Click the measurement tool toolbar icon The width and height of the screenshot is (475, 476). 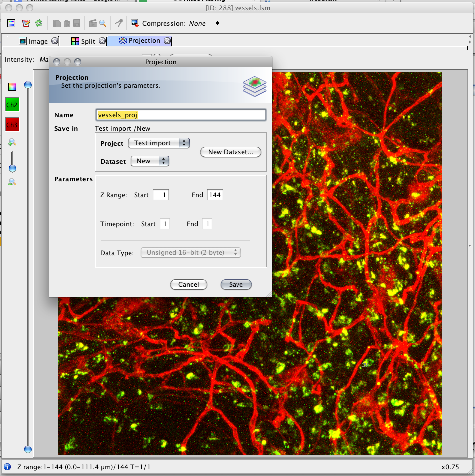tap(119, 23)
